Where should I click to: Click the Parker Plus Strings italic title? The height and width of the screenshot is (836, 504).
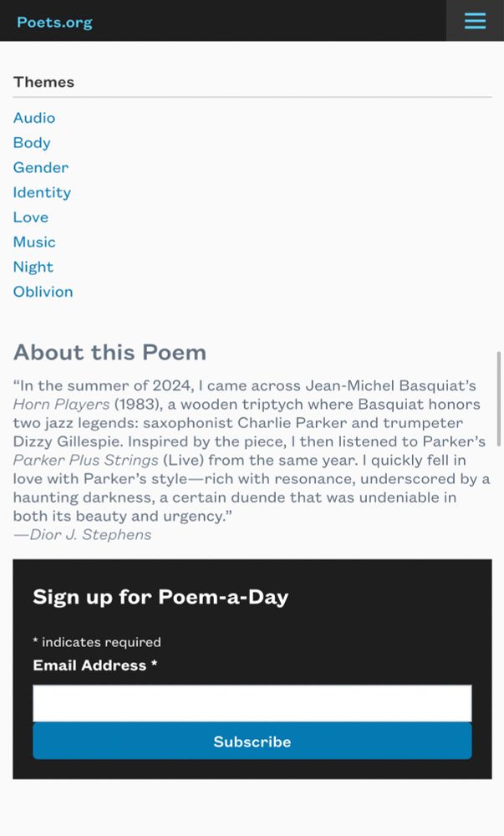pos(86,460)
